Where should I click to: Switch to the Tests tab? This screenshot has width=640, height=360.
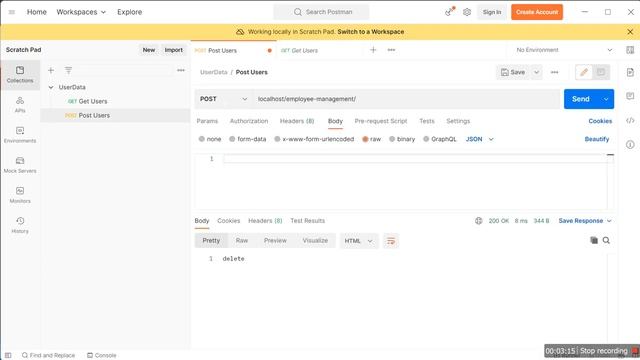(x=427, y=121)
